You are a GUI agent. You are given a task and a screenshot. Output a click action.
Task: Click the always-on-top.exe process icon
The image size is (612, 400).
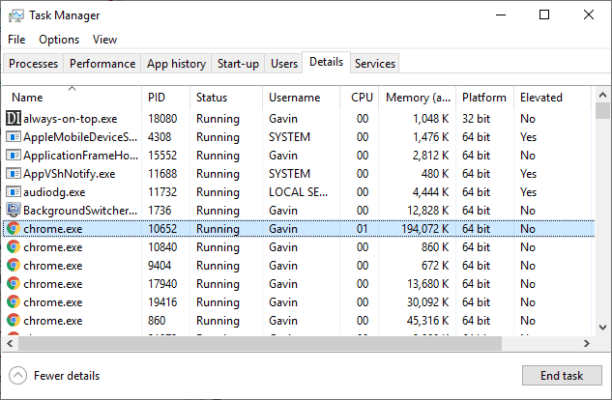(13, 118)
